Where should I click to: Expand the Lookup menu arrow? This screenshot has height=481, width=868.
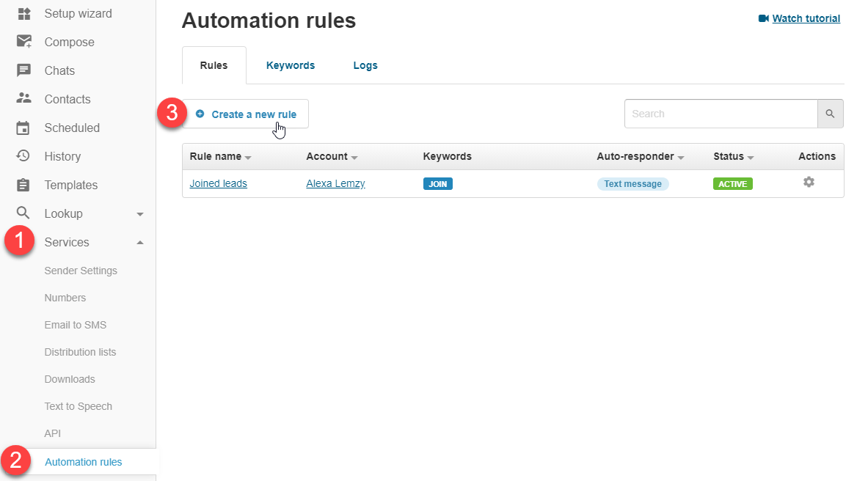coord(140,214)
